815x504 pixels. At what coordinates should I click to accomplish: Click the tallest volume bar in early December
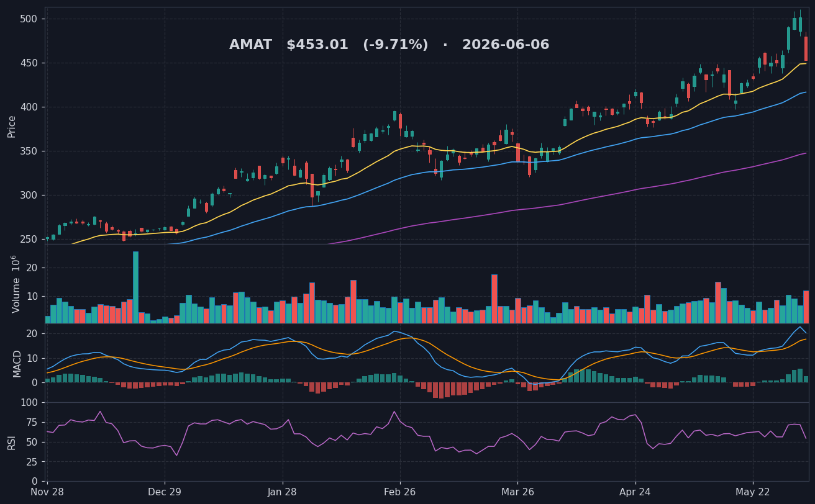[135, 287]
